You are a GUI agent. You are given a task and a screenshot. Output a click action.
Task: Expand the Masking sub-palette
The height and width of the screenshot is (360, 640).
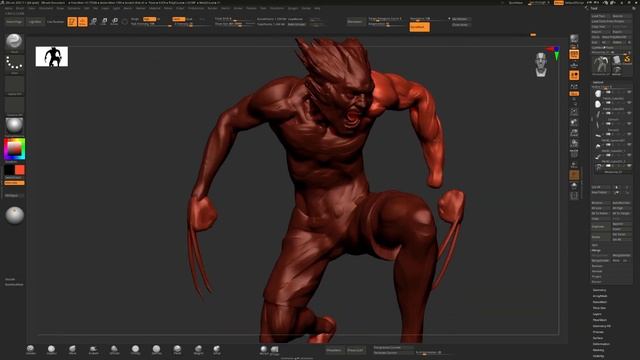click(x=598, y=350)
